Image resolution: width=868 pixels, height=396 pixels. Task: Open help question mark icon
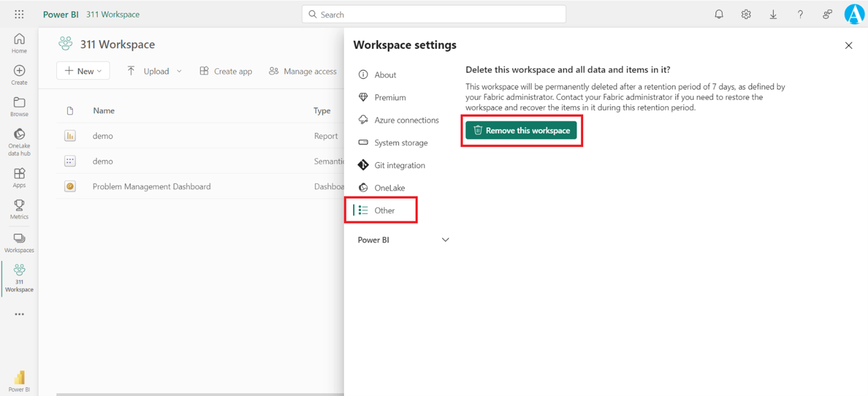800,15
